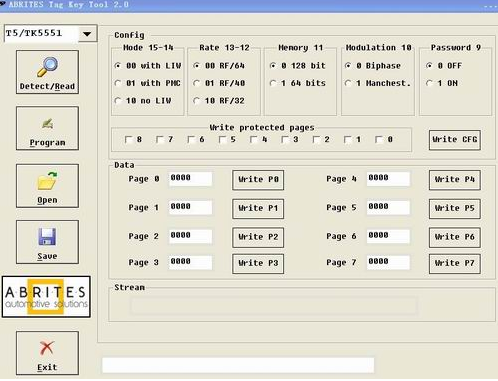The width and height of the screenshot is (498, 381).
Task: Open the T5/TK5551 tag type dropdown
Action: [x=87, y=34]
